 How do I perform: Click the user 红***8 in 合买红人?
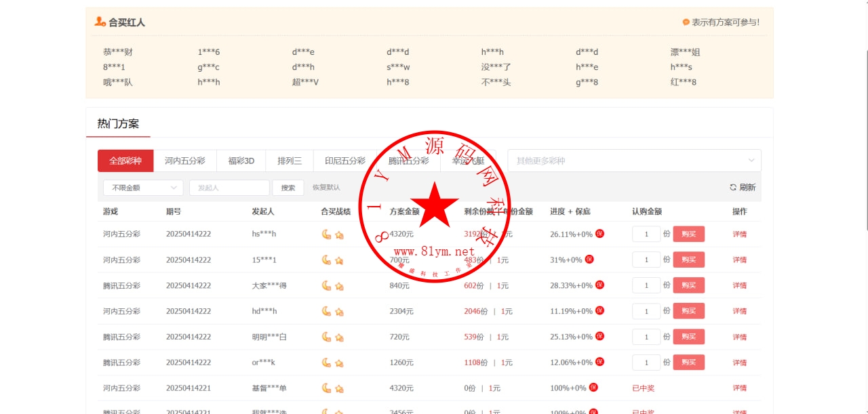684,82
